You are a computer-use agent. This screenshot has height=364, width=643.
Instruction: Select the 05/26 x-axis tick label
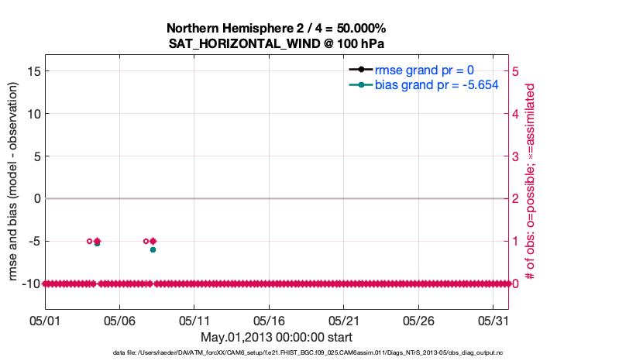[x=418, y=318]
